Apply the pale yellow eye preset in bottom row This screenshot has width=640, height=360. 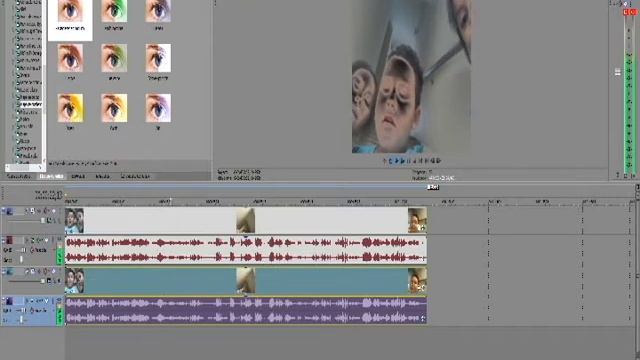114,108
